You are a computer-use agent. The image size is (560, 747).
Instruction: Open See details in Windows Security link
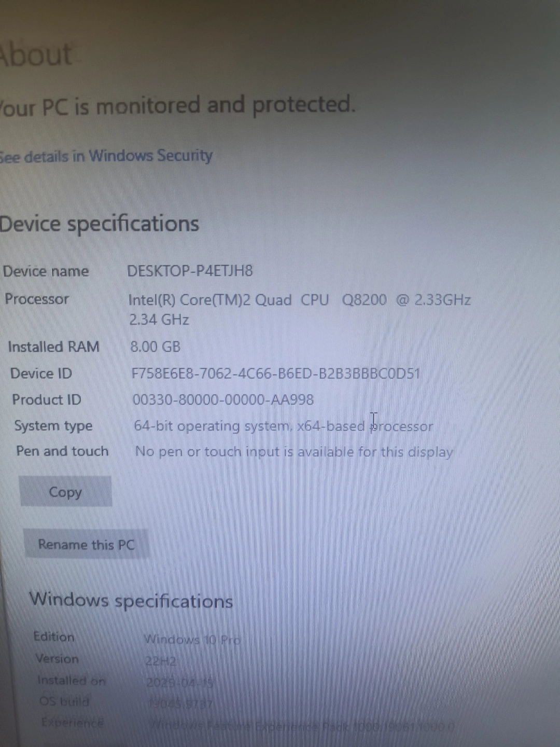click(106, 156)
